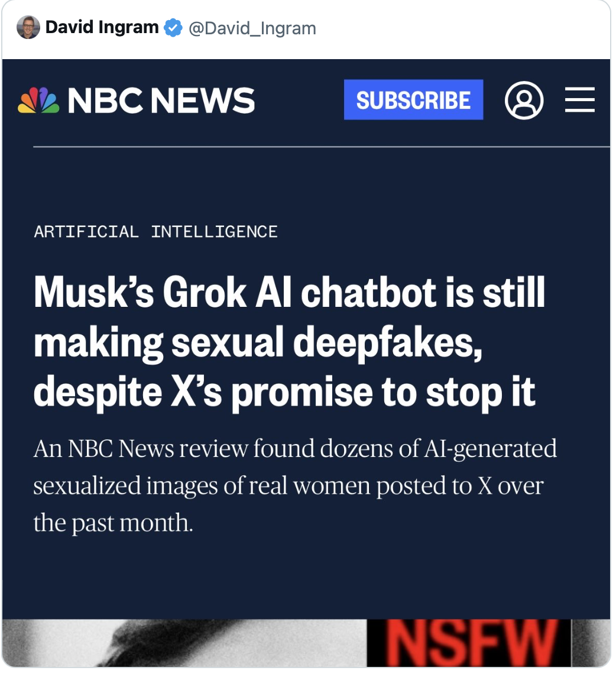Click the @David_Ingram handle
Screen dimensions: 616x674
252,28
